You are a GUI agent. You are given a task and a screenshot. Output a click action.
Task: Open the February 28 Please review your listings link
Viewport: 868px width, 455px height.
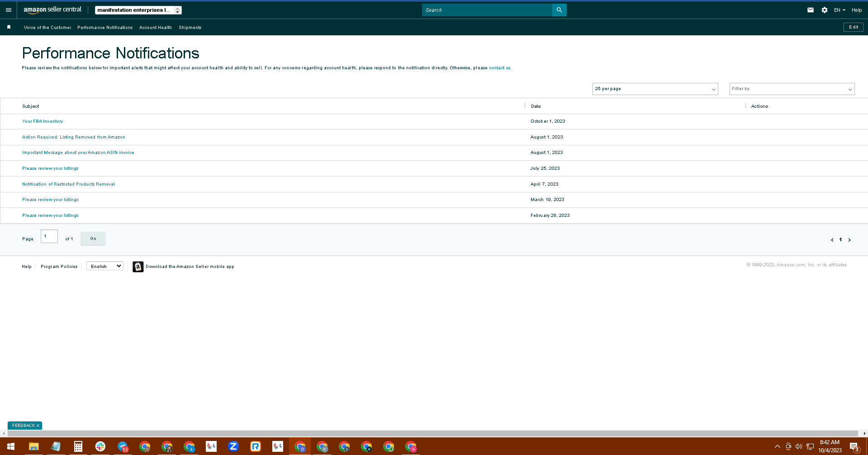(x=50, y=216)
